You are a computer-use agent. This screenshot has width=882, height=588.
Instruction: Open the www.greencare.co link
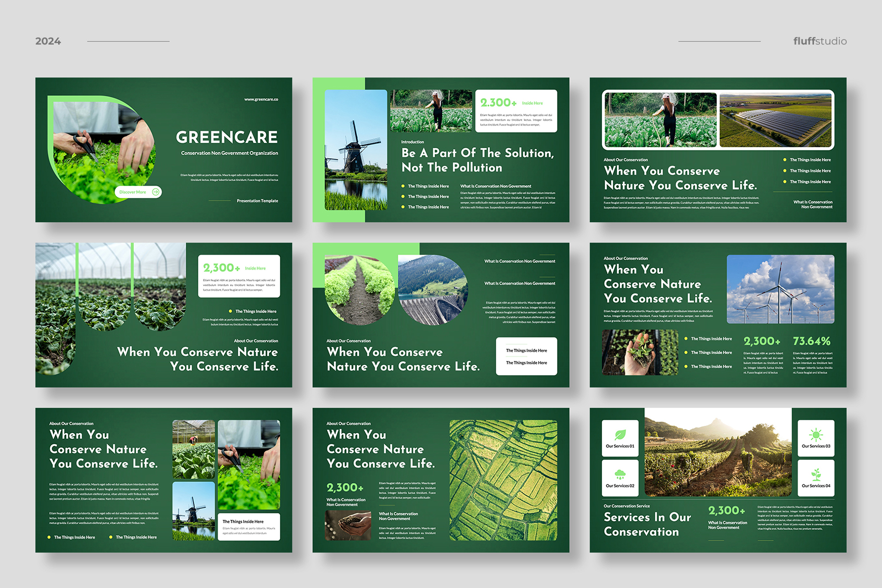[261, 99]
